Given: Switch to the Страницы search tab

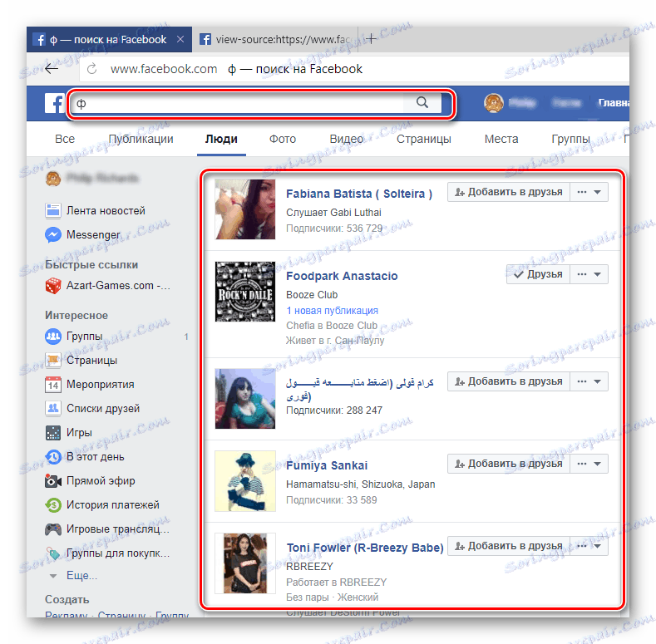Looking at the screenshot, I should click(424, 139).
